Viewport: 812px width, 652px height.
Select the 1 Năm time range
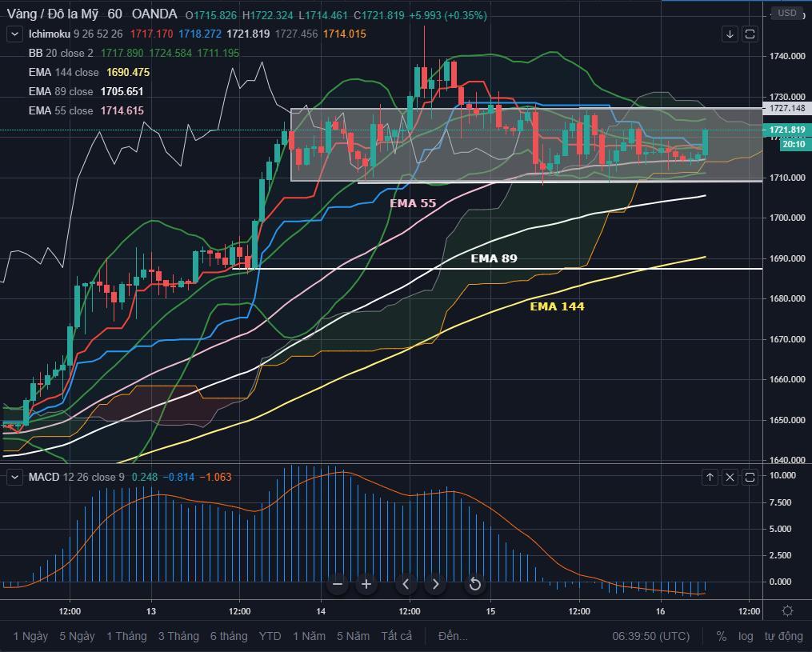(309, 636)
